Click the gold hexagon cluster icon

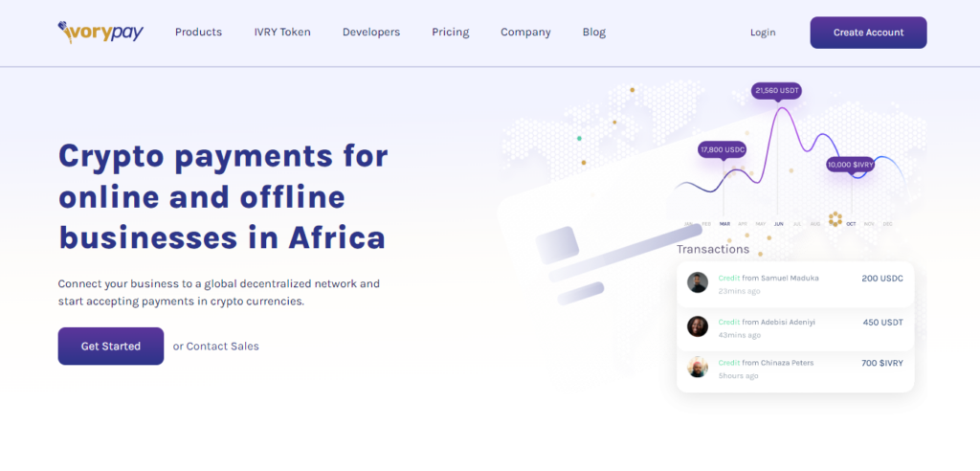[x=835, y=218]
